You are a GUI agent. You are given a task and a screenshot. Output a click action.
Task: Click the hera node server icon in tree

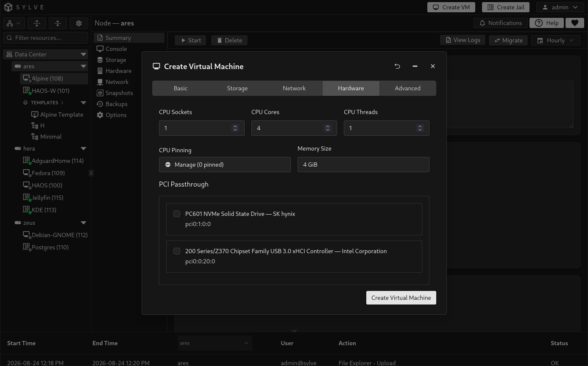pyautogui.click(x=18, y=148)
